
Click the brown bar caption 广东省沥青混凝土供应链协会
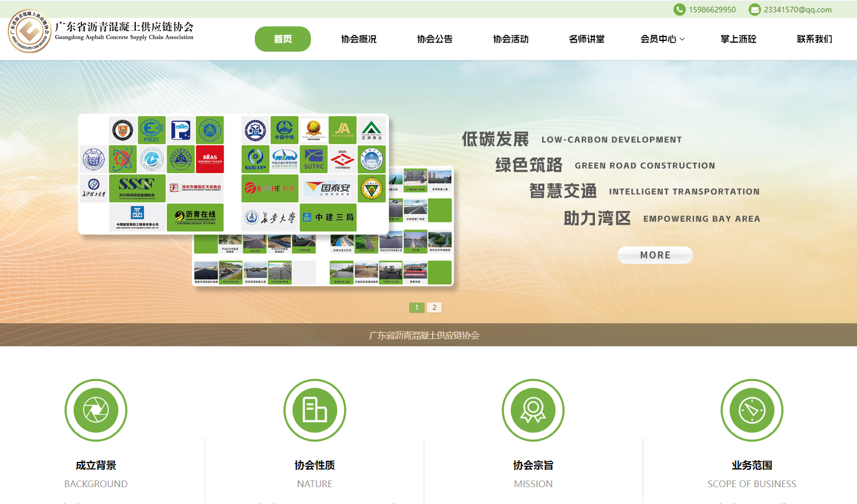point(424,335)
